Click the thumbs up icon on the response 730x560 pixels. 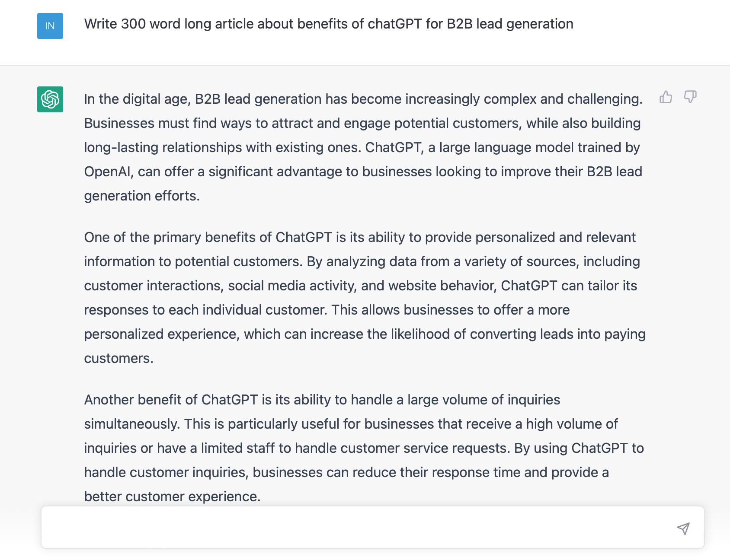click(x=666, y=97)
